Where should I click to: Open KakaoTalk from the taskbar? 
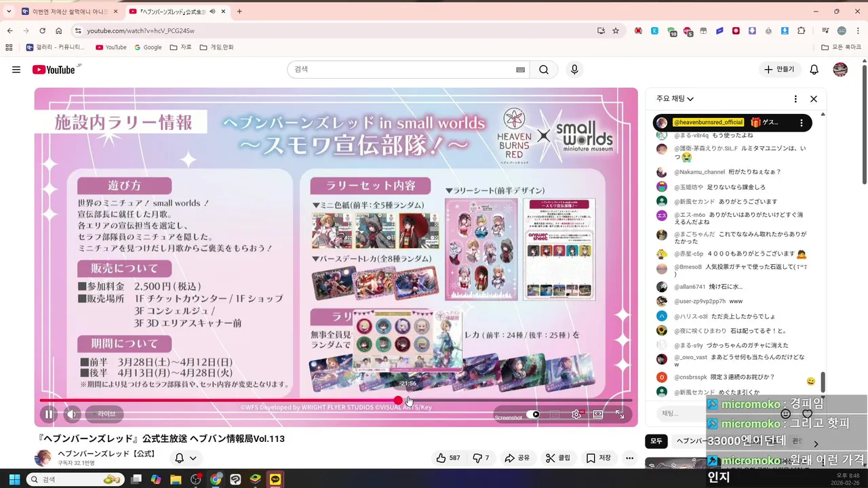tap(275, 479)
